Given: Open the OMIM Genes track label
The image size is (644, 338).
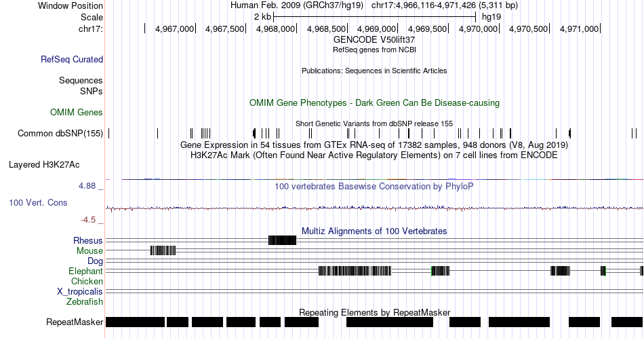Looking at the screenshot, I should pos(77,112).
